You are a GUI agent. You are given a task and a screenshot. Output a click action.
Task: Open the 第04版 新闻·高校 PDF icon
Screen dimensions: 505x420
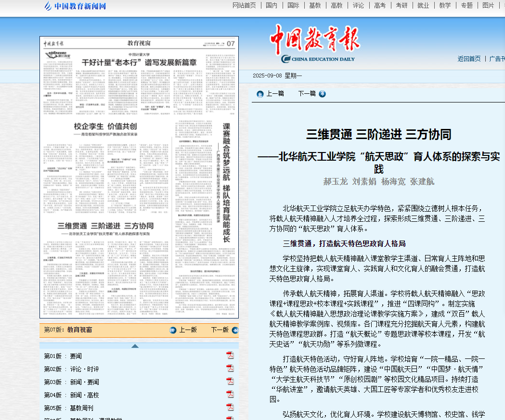[x=230, y=395]
